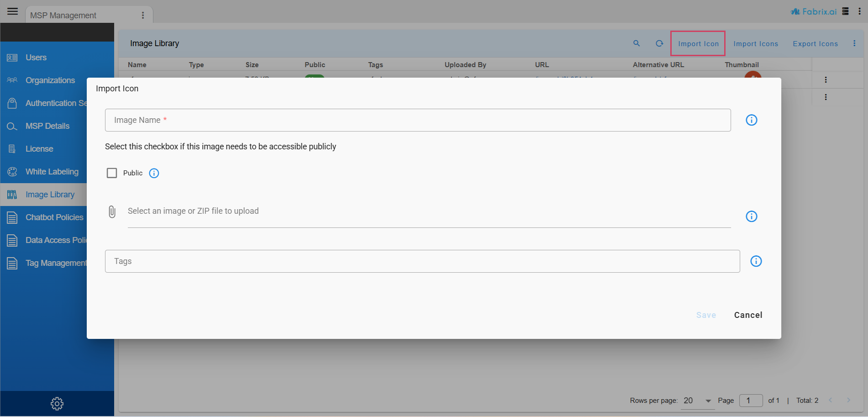Expand Image Library more options menu

854,43
